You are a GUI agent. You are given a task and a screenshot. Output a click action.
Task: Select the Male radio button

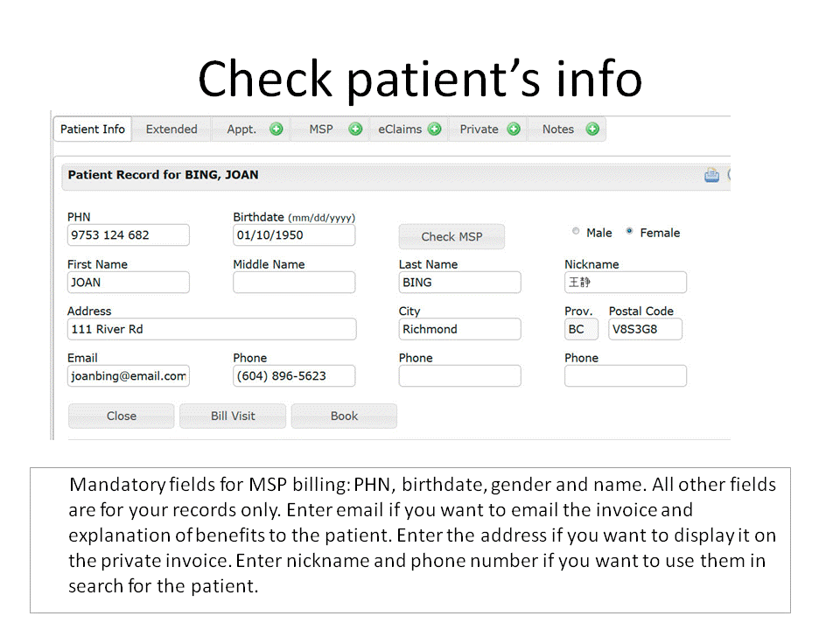(576, 232)
